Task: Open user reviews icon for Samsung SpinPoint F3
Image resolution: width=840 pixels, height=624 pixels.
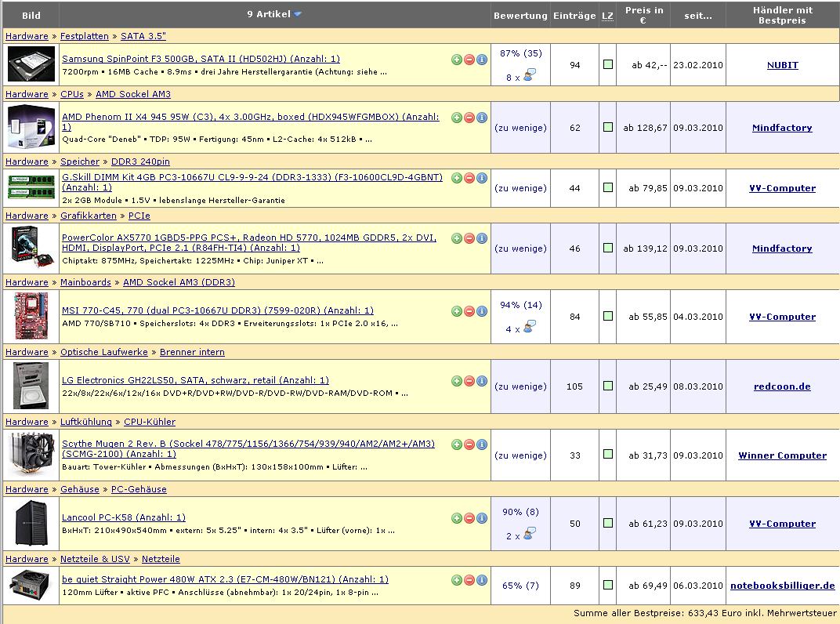Action: click(530, 75)
